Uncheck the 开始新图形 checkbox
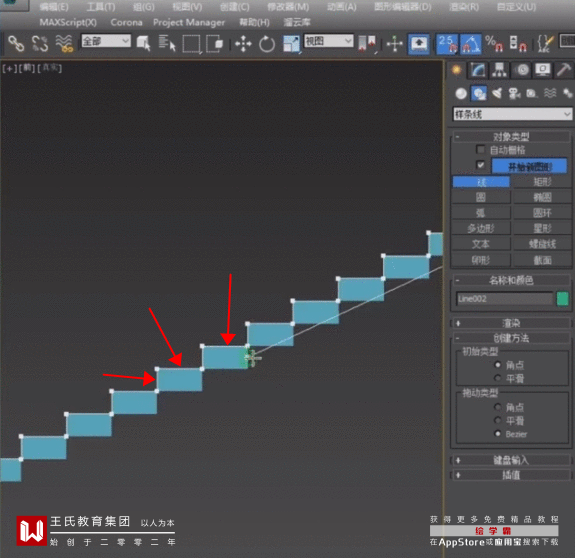The height and width of the screenshot is (558, 575). [x=480, y=165]
